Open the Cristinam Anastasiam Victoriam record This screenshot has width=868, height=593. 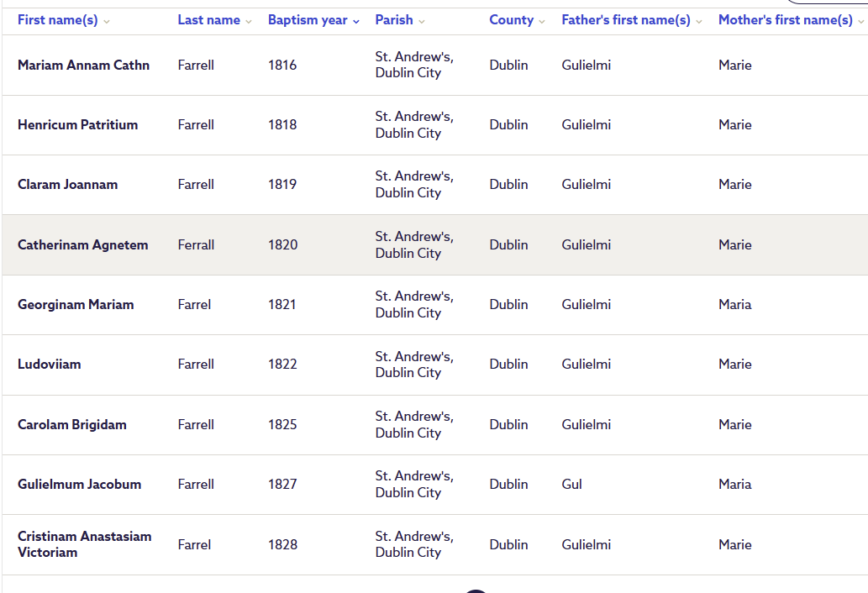[85, 544]
